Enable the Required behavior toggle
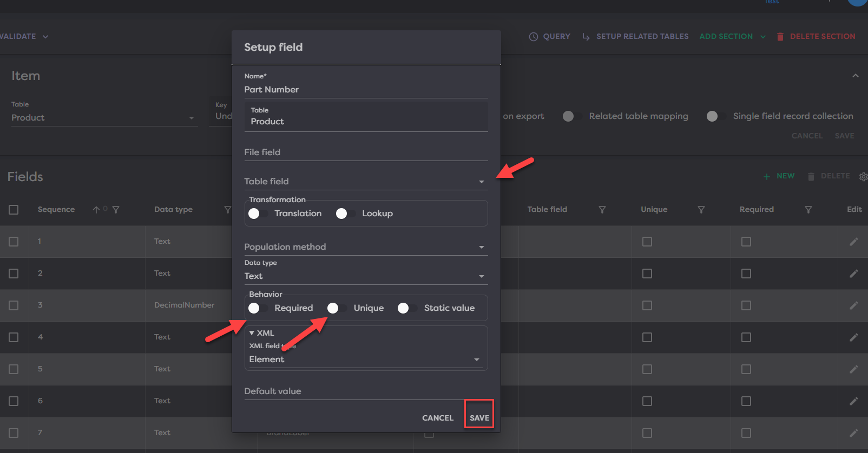 pyautogui.click(x=258, y=308)
